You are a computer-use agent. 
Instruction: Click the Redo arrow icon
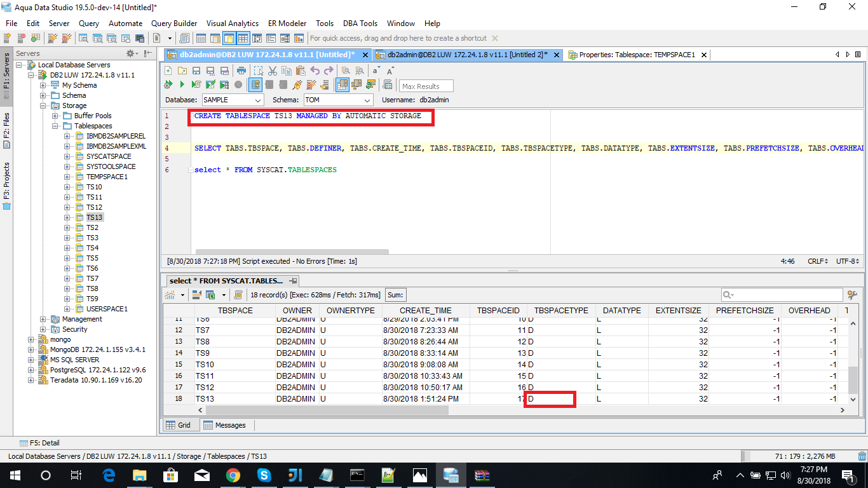(x=329, y=71)
